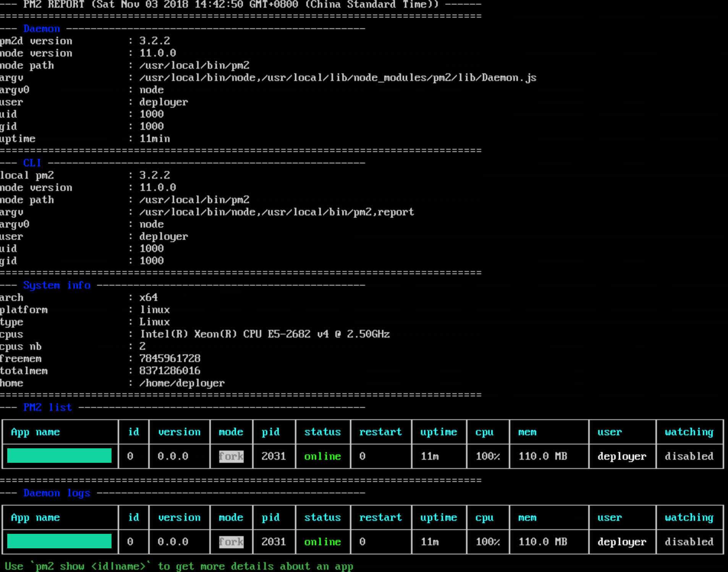Select 'online' status in Daemon logs table
The height and width of the screenshot is (572, 728).
[322, 542]
